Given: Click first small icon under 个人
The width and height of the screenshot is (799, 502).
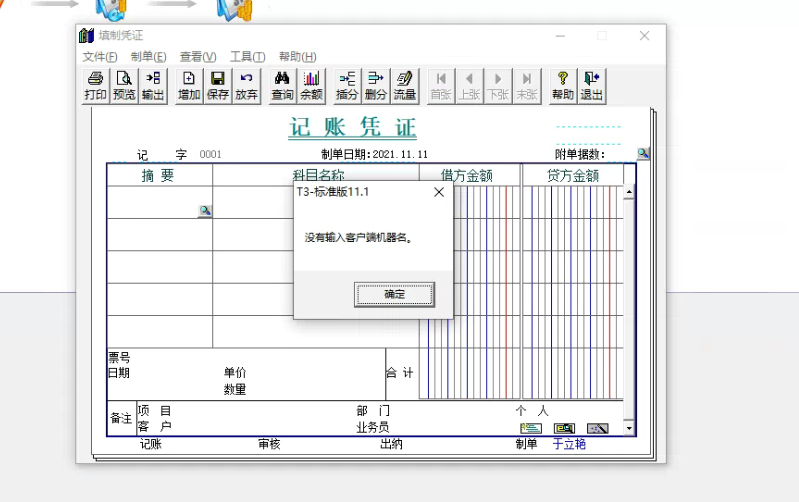Looking at the screenshot, I should point(530,428).
